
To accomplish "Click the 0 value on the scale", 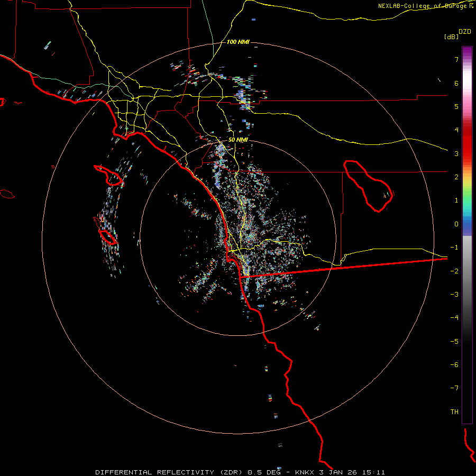I will coord(456,224).
